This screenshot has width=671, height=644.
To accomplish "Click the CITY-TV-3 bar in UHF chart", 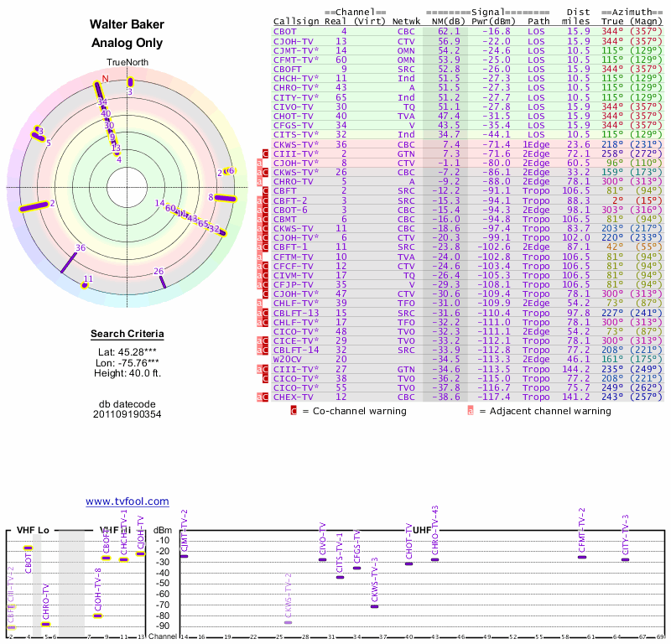I will pos(625,559).
